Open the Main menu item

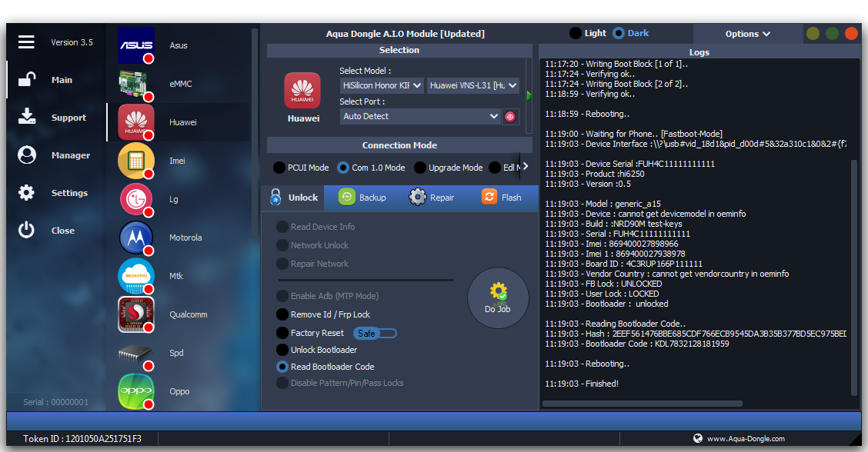click(62, 80)
